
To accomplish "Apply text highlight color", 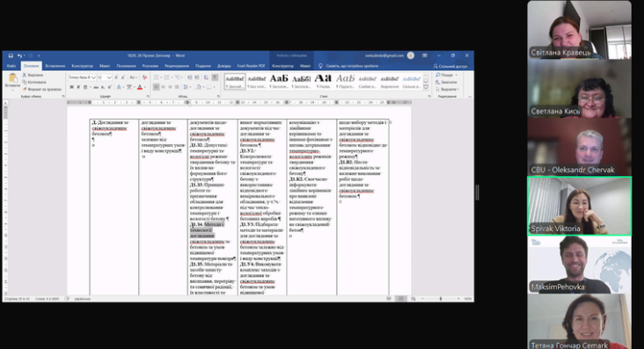I will (129, 87).
